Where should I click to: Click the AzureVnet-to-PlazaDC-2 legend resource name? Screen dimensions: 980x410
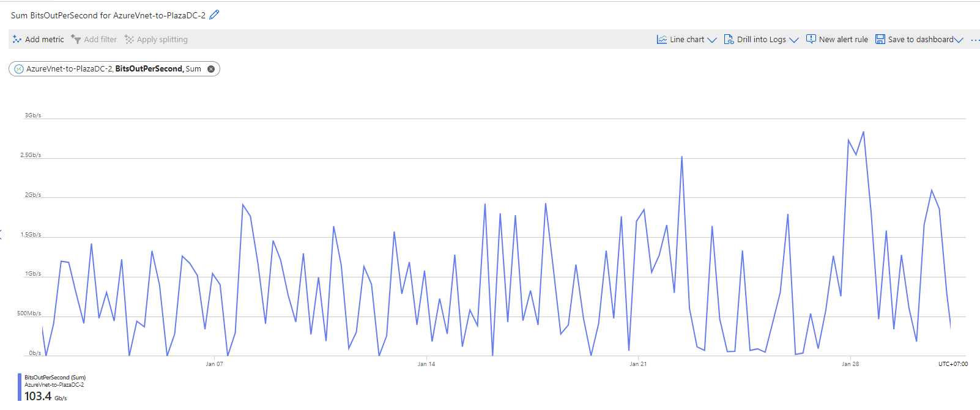click(x=54, y=385)
